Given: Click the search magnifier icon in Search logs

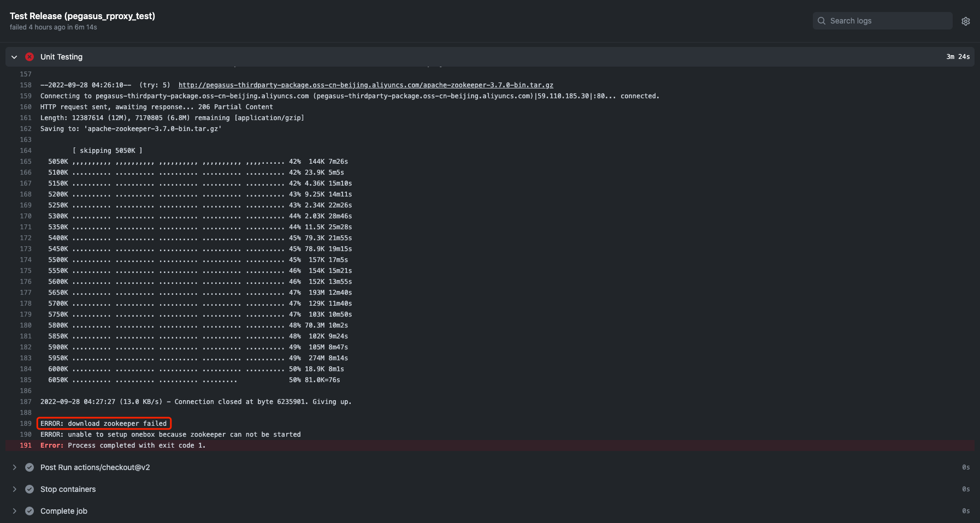Looking at the screenshot, I should tap(822, 21).
